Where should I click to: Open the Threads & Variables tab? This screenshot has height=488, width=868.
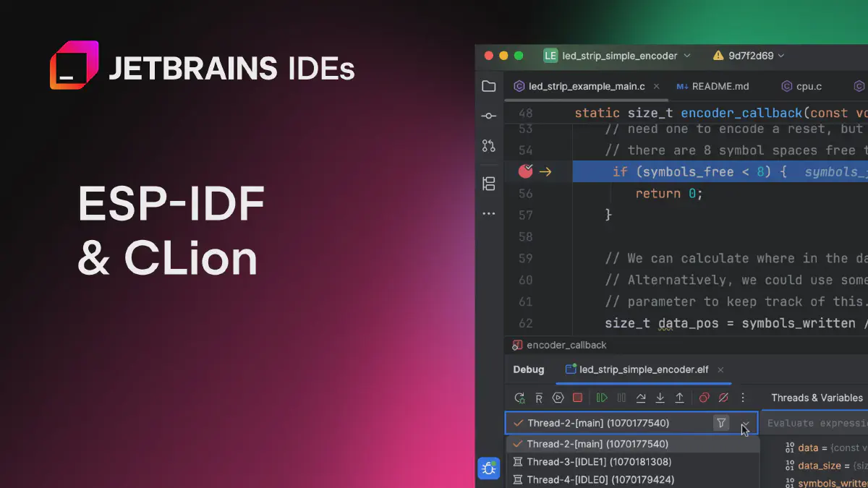817,398
